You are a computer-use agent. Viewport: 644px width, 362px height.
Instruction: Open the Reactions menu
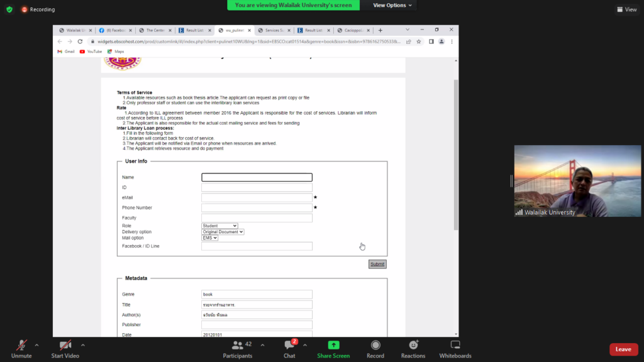pyautogui.click(x=413, y=346)
